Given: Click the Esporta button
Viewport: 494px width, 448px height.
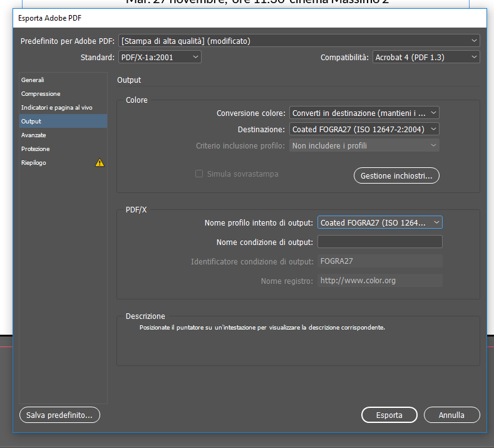Looking at the screenshot, I should point(389,415).
